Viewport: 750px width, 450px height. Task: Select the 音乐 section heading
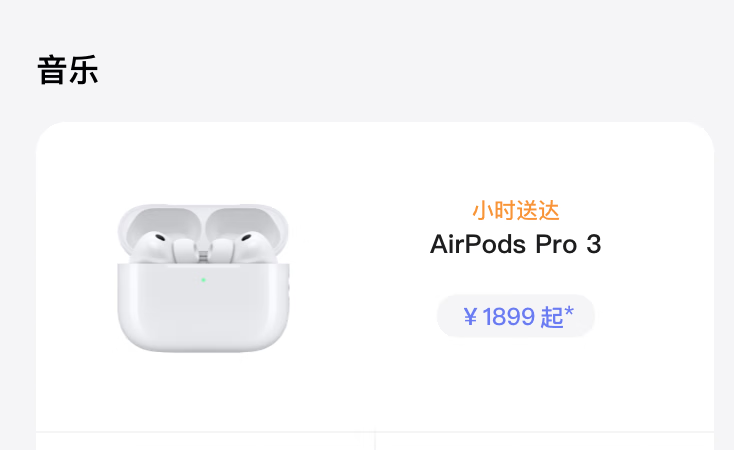68,71
